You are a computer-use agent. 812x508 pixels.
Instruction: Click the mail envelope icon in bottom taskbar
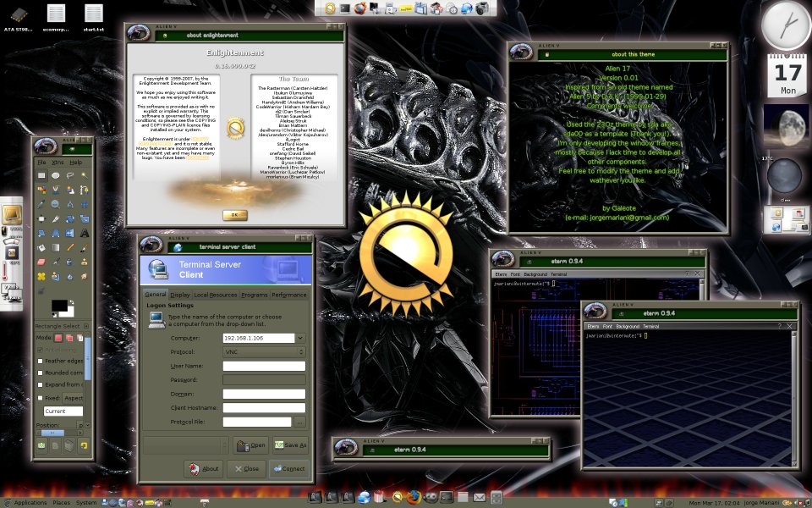480,498
